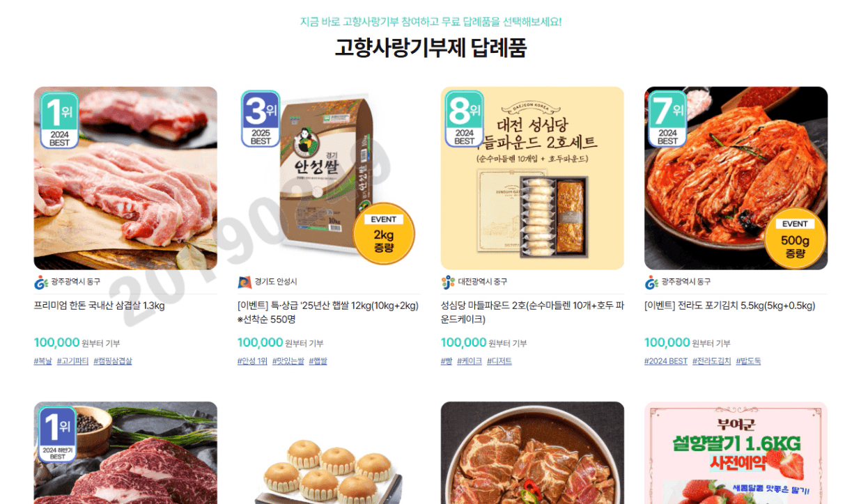Open the 성심당 마들파운드 2호 product title
This screenshot has height=504, width=845.
point(533,313)
